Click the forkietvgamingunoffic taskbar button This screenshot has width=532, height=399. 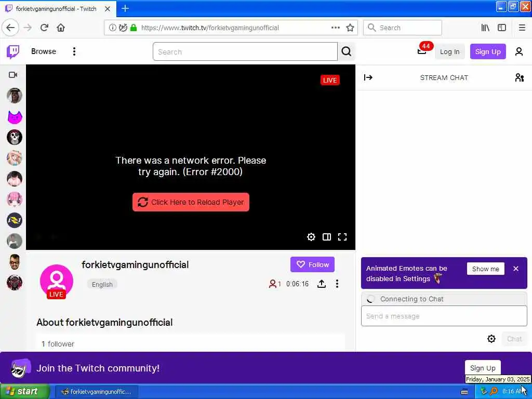point(96,392)
